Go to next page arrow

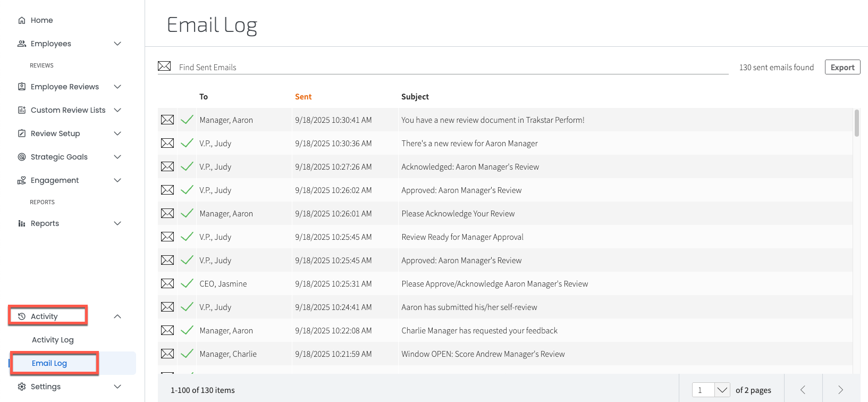(840, 390)
